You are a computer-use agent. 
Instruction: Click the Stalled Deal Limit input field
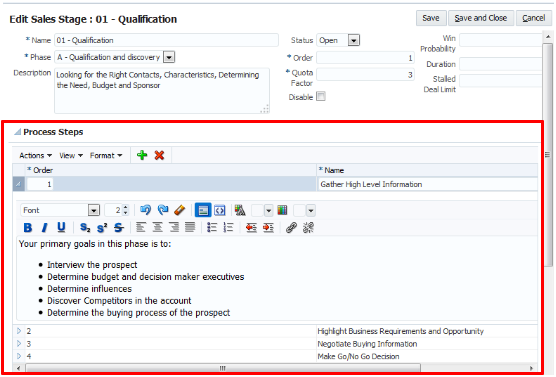[x=501, y=81]
